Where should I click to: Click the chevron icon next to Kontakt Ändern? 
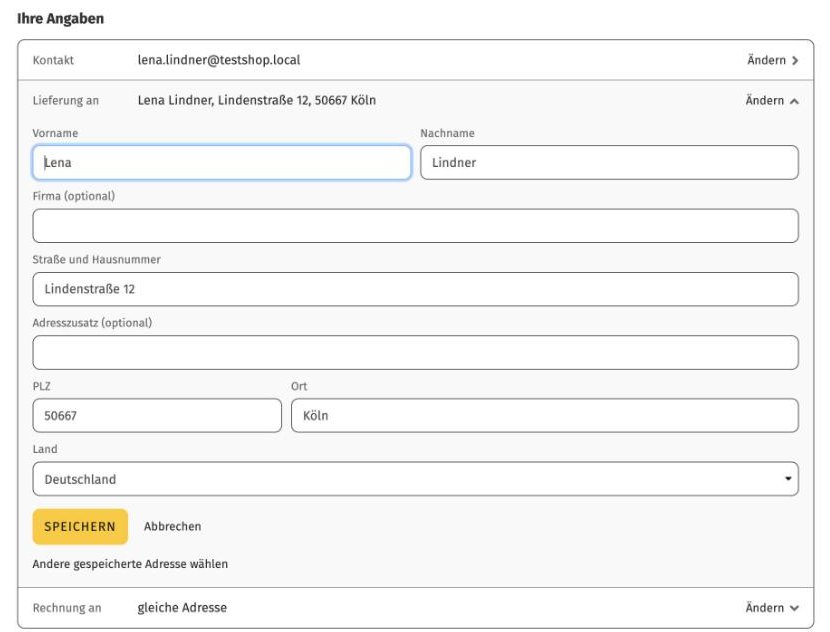tap(795, 61)
